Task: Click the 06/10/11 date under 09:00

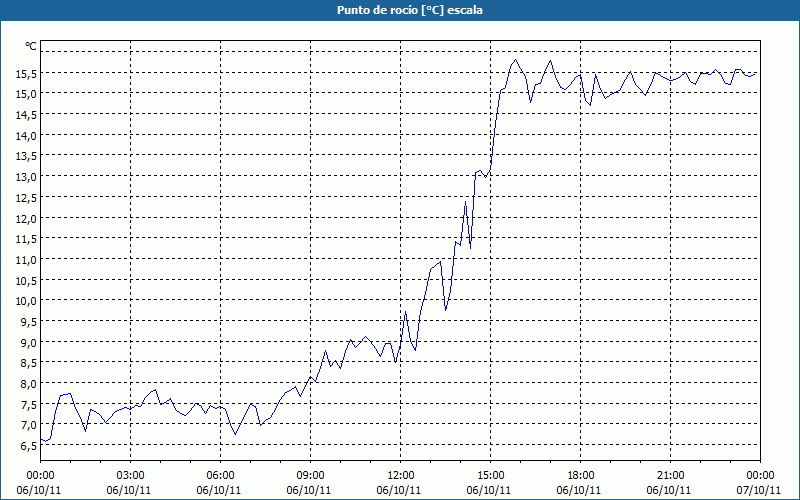Action: 309,490
